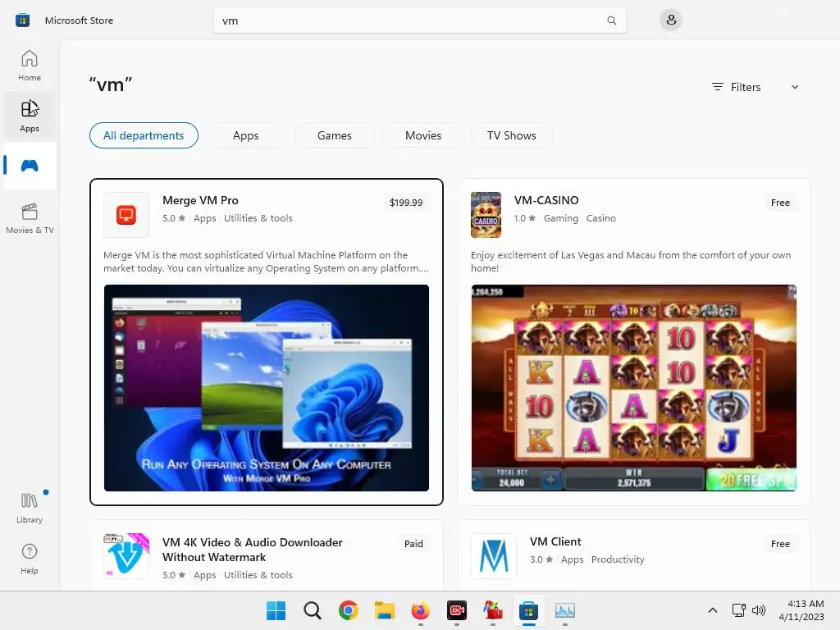Click 'Casino' category under VM-CASINO
This screenshot has height=630, width=840.
pos(601,218)
